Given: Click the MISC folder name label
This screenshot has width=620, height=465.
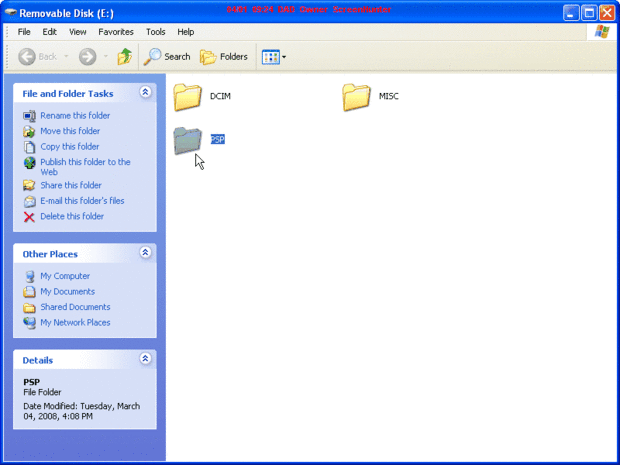Looking at the screenshot, I should [389, 96].
